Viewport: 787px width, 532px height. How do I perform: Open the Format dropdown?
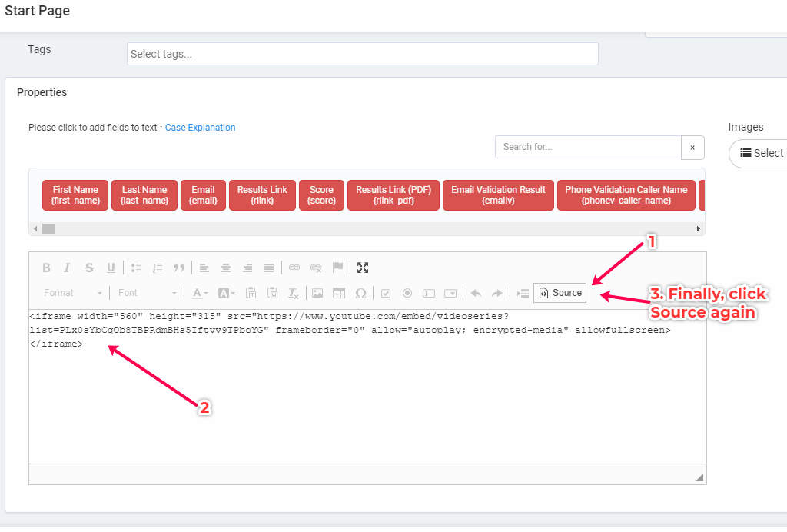(x=73, y=293)
